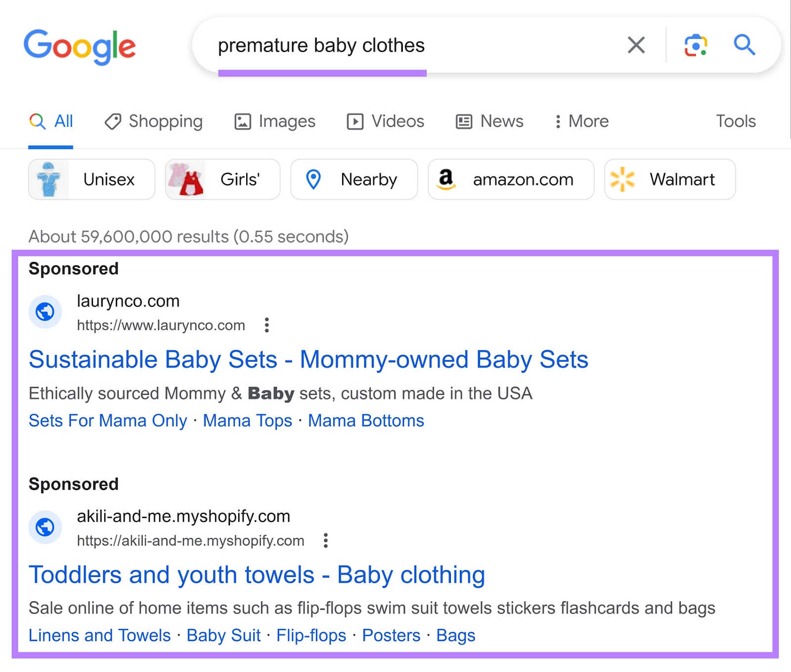Click the Nearby location pin chip
This screenshot has width=791, height=672.
coord(354,179)
